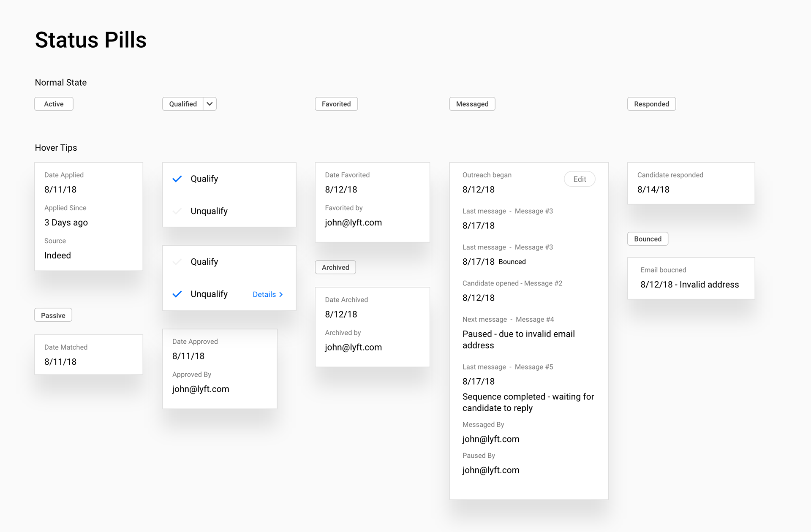Click Edit in the Outreach began card
The height and width of the screenshot is (532, 811).
click(580, 179)
